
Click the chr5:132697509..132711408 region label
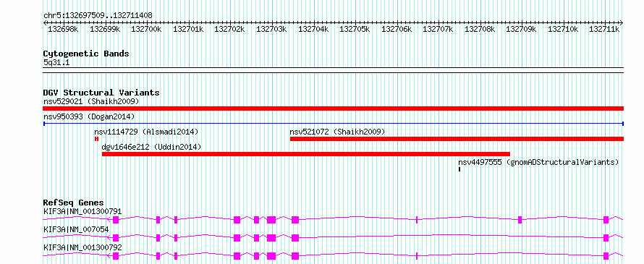(x=98, y=16)
